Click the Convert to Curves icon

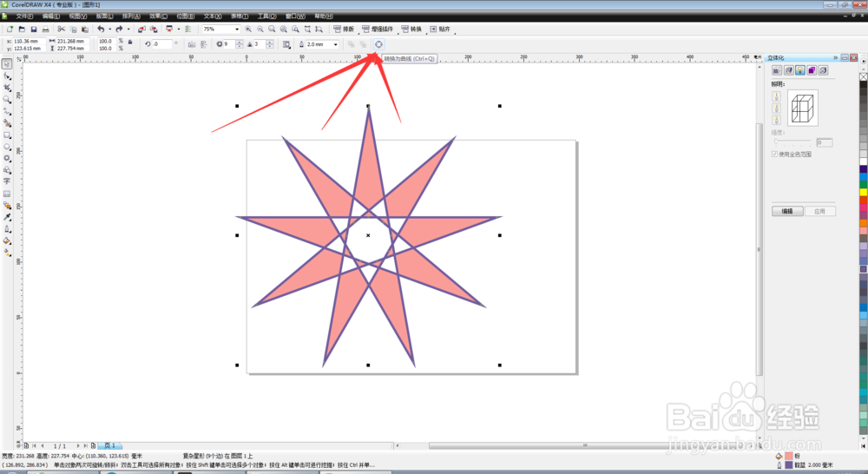(x=378, y=44)
